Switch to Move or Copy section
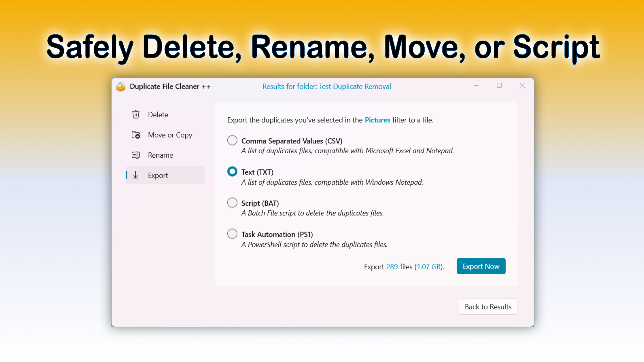This screenshot has height=362, width=644. click(x=170, y=135)
